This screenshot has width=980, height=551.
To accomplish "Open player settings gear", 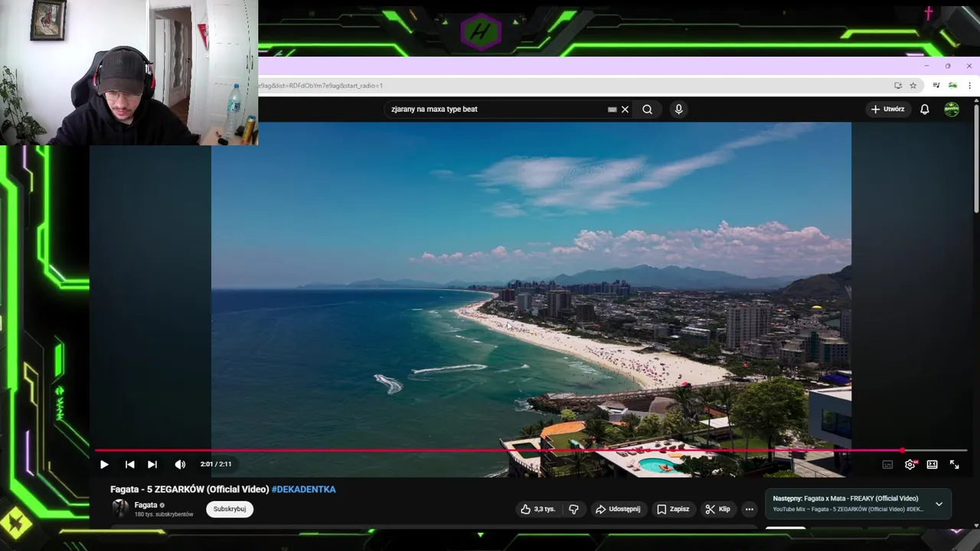I will point(910,465).
